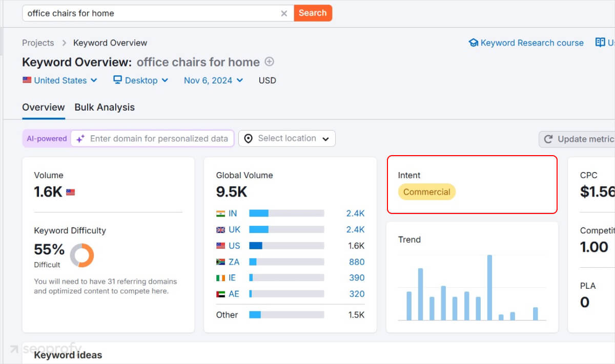Select the UK country link

[235, 229]
